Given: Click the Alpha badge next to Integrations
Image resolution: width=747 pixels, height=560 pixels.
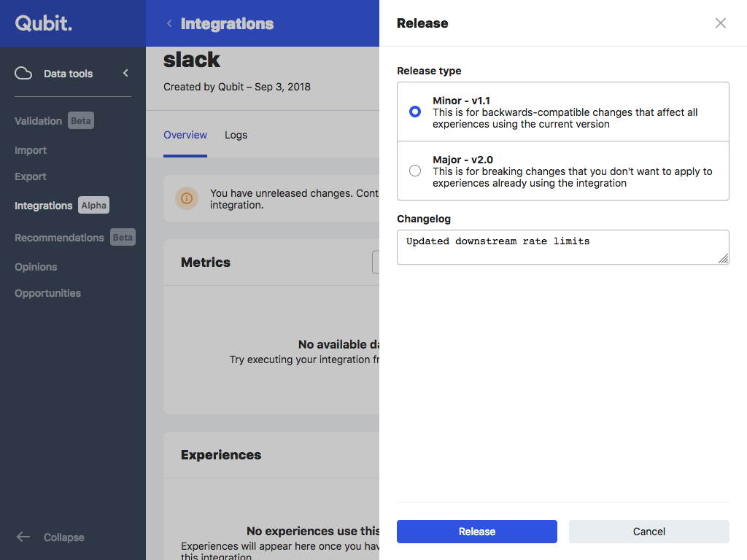Looking at the screenshot, I should (x=94, y=205).
